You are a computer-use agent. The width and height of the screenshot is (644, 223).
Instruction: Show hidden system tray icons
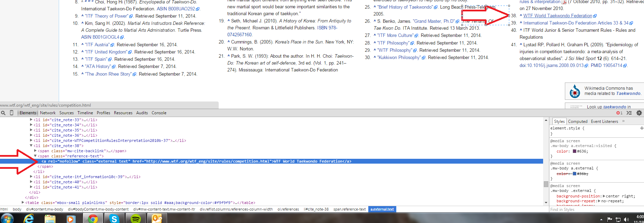coord(602,220)
